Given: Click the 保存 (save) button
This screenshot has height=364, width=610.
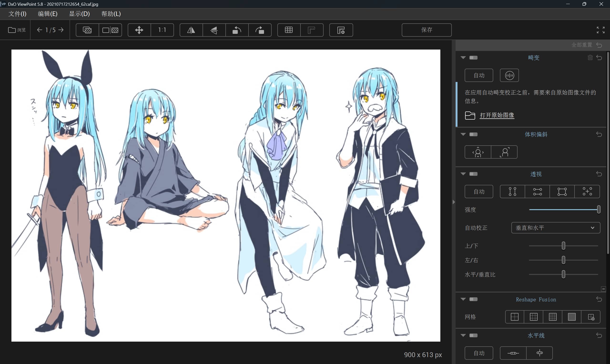Looking at the screenshot, I should [x=427, y=30].
